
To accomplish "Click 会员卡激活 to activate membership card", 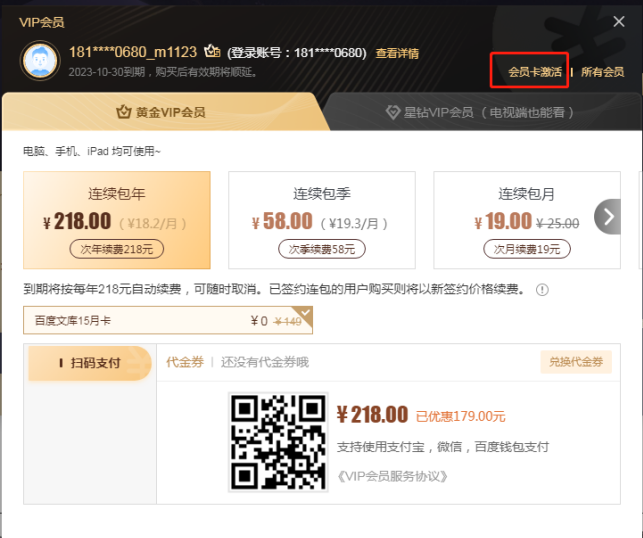I will [x=534, y=72].
